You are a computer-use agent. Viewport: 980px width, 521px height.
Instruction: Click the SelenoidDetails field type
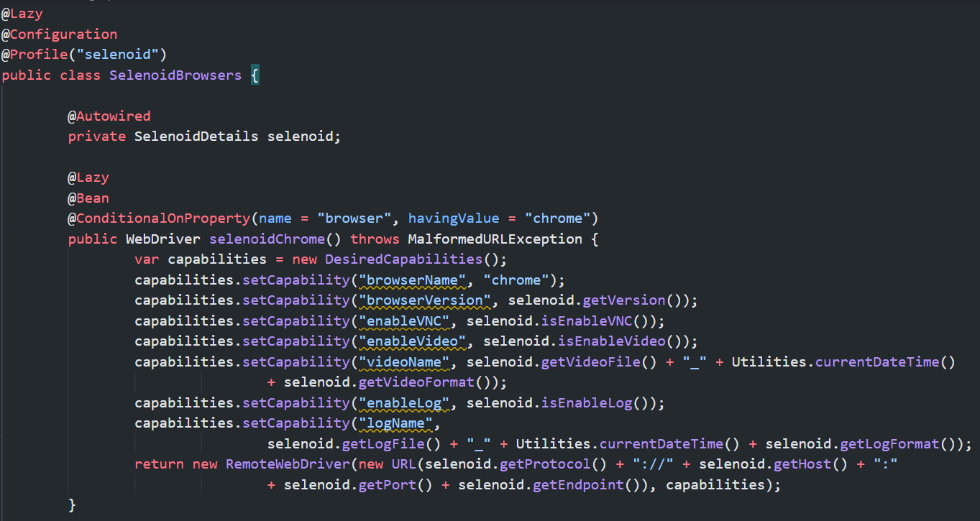(x=196, y=137)
